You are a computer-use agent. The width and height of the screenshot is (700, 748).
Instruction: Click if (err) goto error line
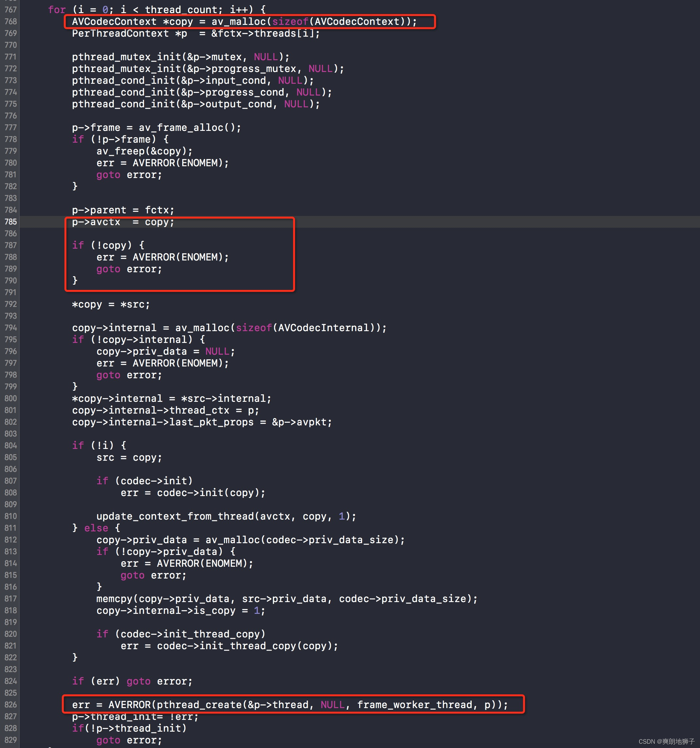tap(132, 681)
